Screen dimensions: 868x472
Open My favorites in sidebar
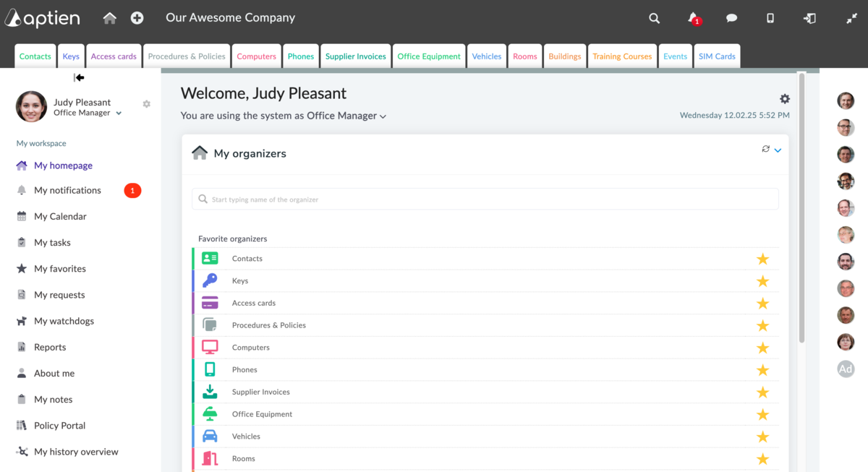coord(60,268)
